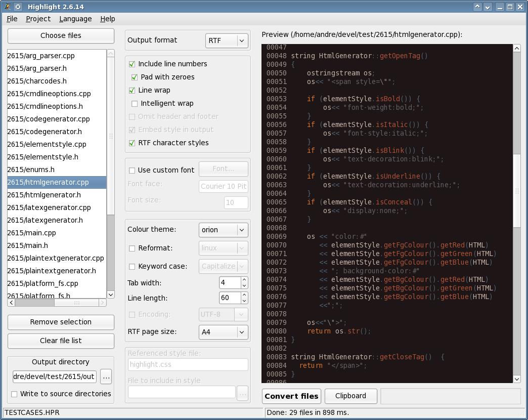Select 2615/platform_fs.cpp in file list
This screenshot has width=528, height=420.
(57, 283)
